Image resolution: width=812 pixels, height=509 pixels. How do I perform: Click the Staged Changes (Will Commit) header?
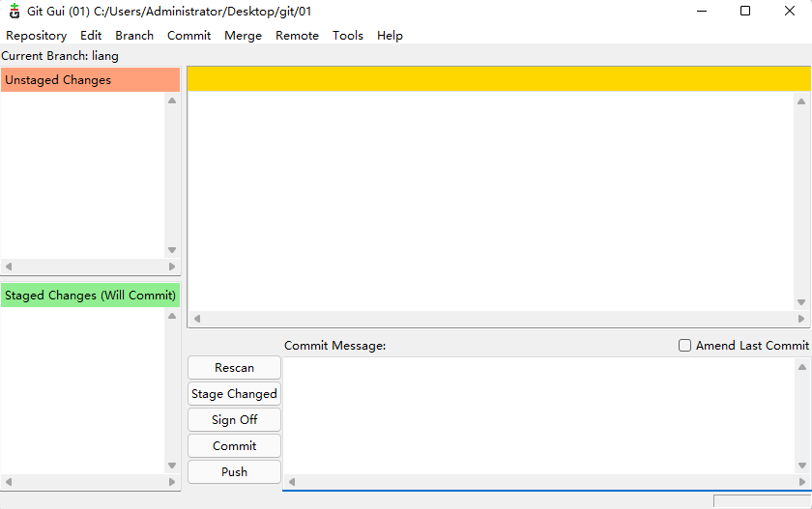[x=91, y=295]
